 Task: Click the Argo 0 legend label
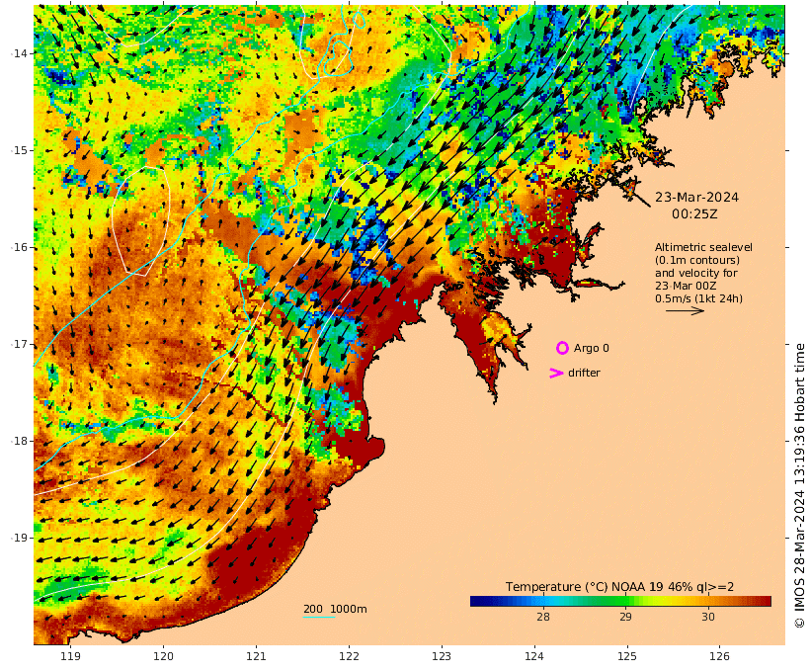pyautogui.click(x=591, y=349)
